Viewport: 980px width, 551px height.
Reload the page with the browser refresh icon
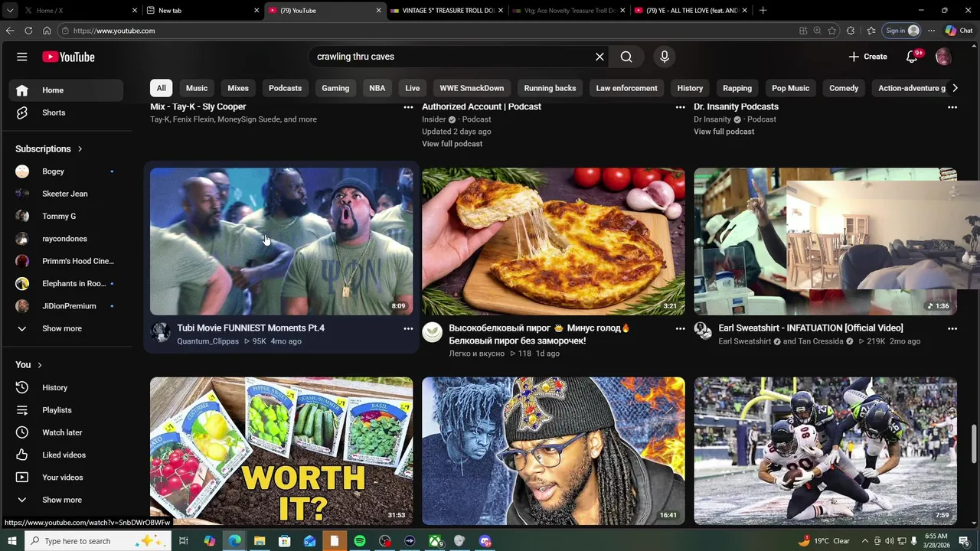click(x=28, y=31)
